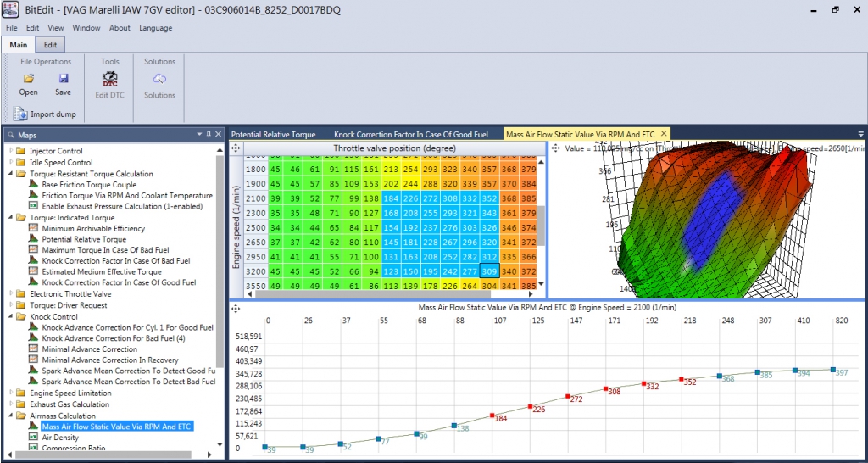Switch to the Potential Relative Torque tab
Image resolution: width=868 pixels, height=463 pixels.
(274, 135)
